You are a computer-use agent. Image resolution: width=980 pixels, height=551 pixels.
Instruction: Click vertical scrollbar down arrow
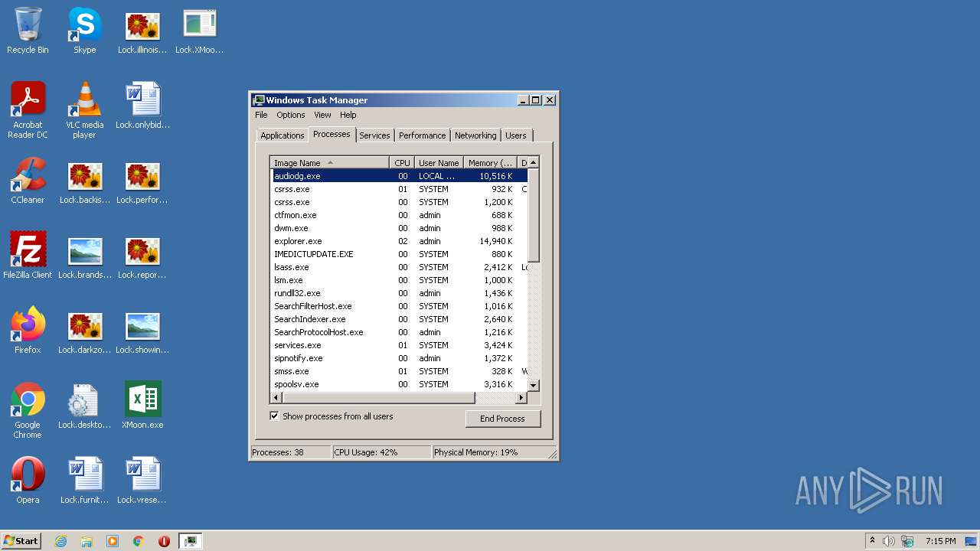(x=534, y=386)
